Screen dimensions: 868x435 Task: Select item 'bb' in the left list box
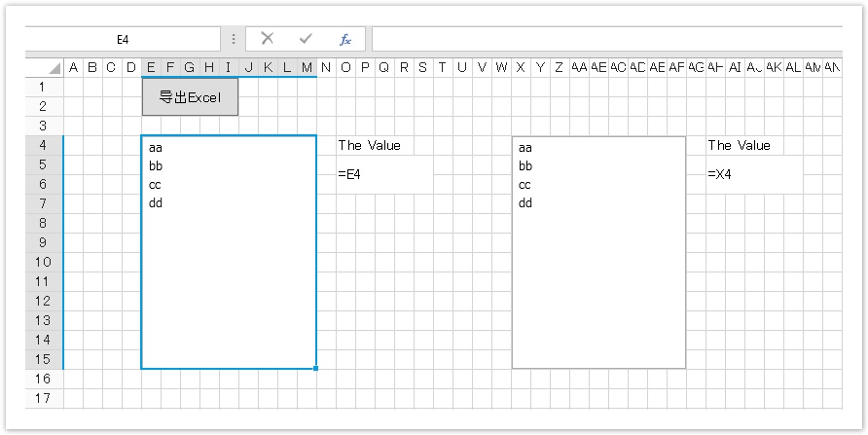(157, 166)
